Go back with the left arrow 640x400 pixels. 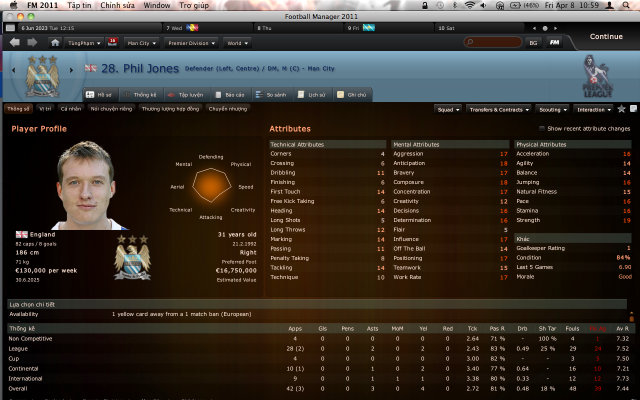point(15,42)
